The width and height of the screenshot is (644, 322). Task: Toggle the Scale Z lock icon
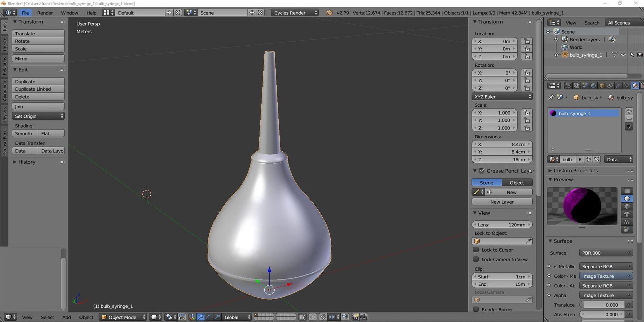point(527,128)
